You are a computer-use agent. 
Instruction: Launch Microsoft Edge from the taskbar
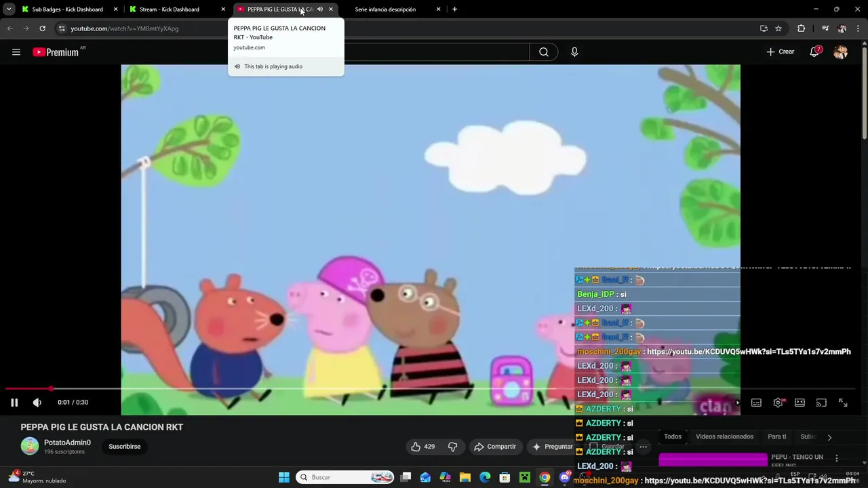(x=485, y=477)
